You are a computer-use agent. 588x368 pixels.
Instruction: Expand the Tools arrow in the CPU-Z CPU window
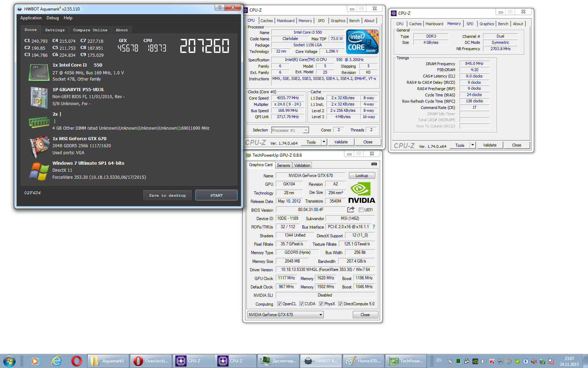click(324, 142)
